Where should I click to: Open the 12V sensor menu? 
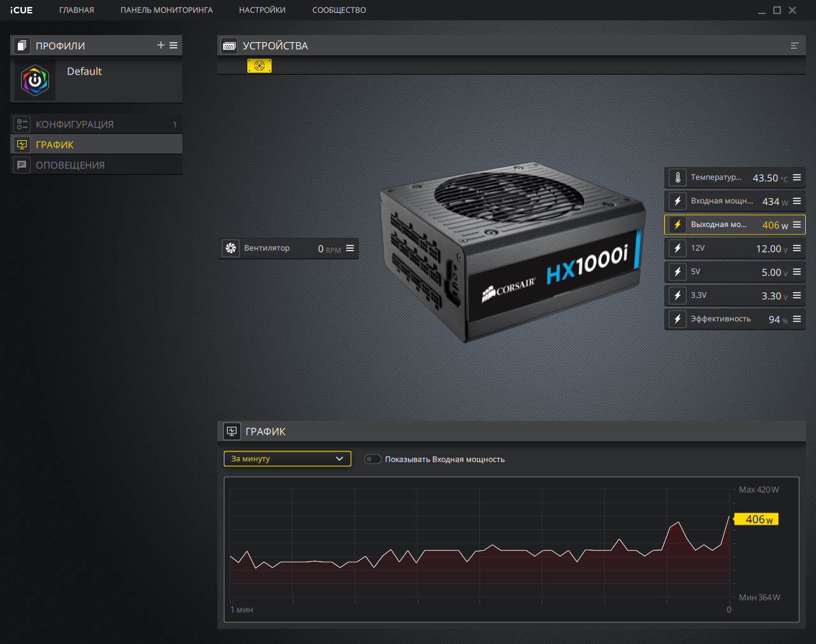point(797,248)
